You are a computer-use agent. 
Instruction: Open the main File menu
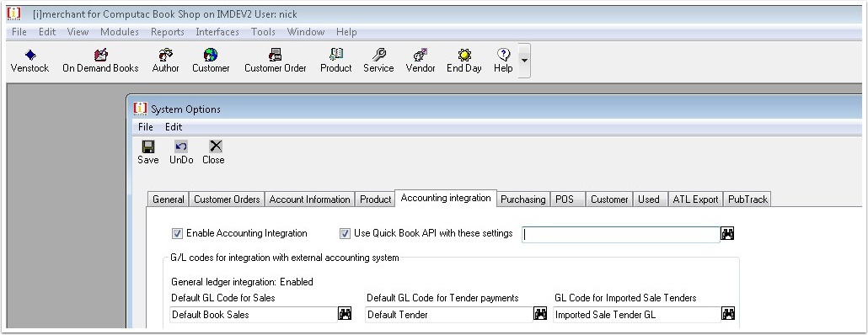point(19,32)
